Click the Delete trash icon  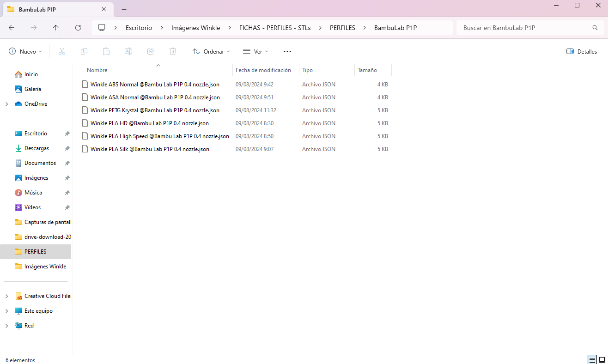point(173,51)
